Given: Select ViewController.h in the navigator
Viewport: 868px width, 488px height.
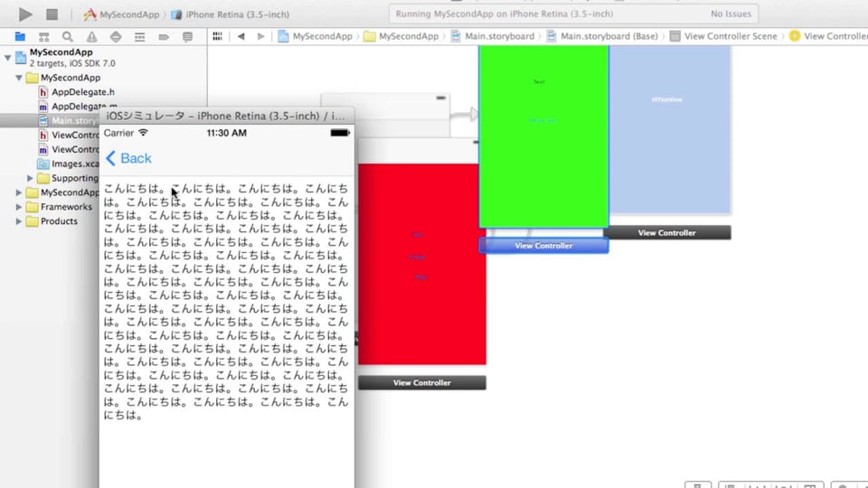Looking at the screenshot, I should coord(69,135).
